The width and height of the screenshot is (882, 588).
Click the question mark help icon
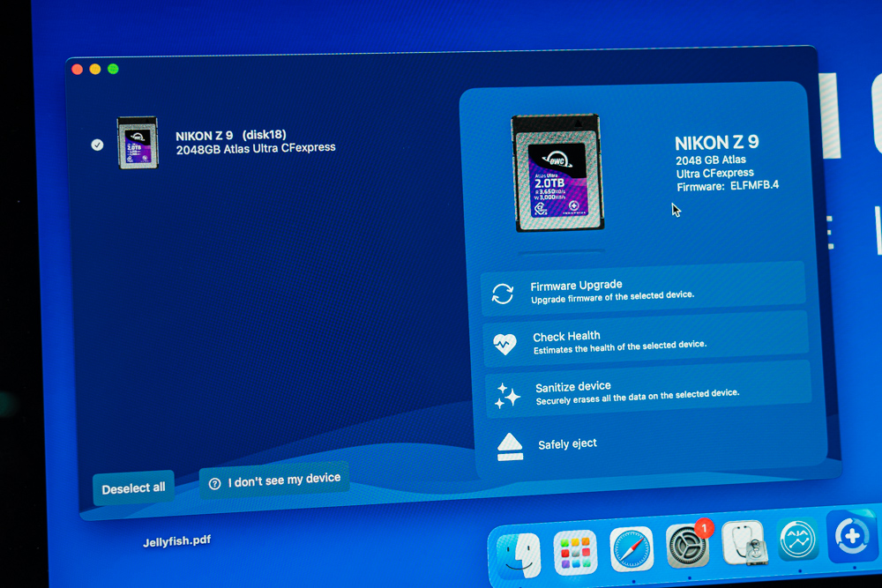click(x=215, y=484)
